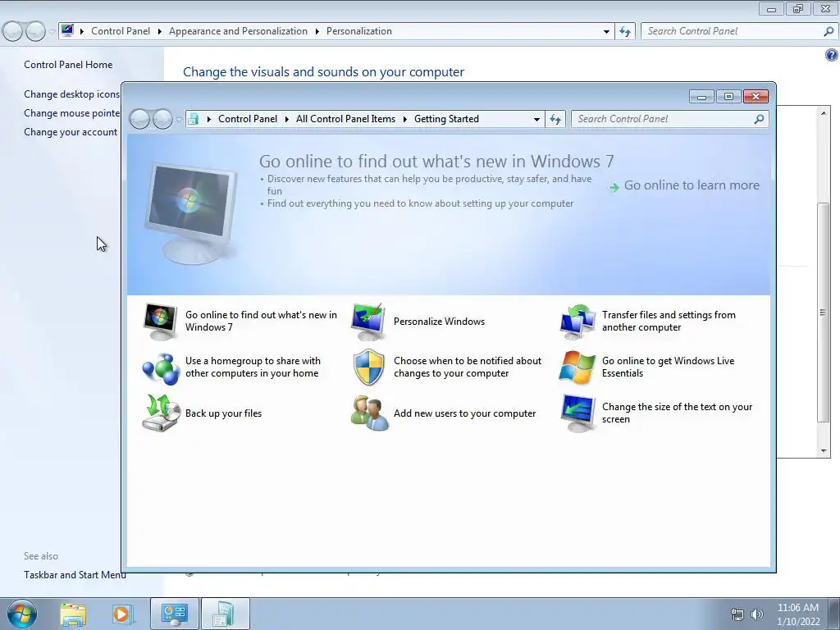This screenshot has width=840, height=630.
Task: Open the volume speaker tray icon
Action: coord(756,614)
